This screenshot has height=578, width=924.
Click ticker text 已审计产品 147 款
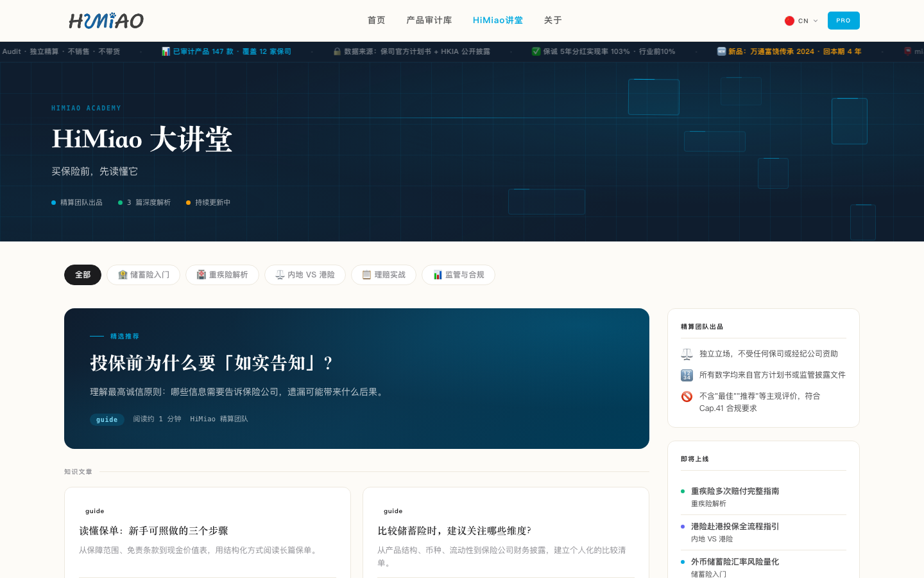pos(203,51)
